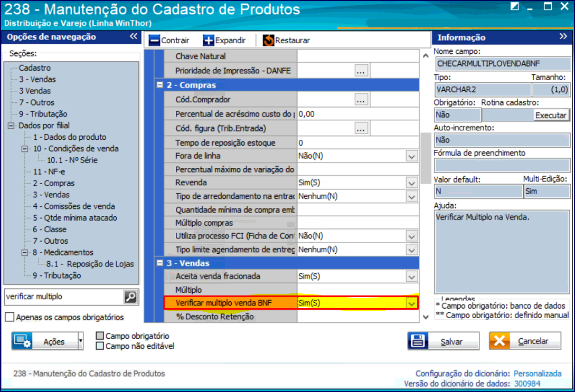Click the Executar button
Screen dimensions: 575x392
[550, 116]
